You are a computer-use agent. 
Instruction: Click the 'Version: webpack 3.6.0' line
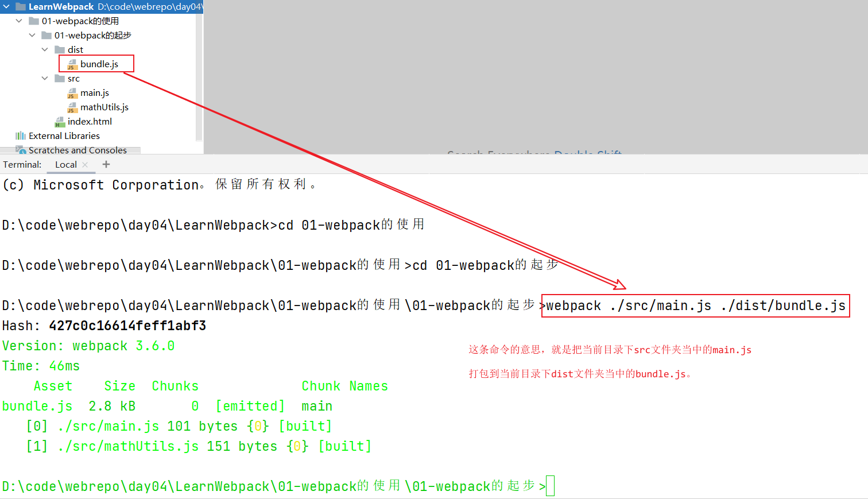pyautogui.click(x=88, y=346)
